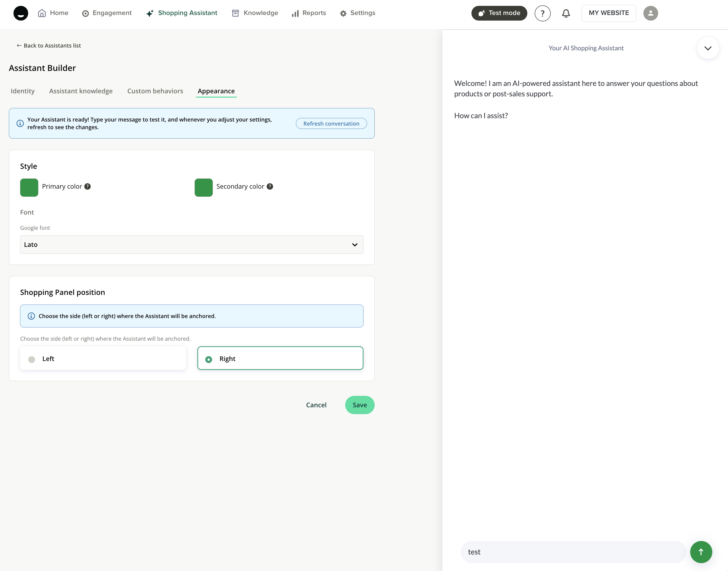Click the black smiley logo icon
The width and height of the screenshot is (728, 571).
point(21,13)
